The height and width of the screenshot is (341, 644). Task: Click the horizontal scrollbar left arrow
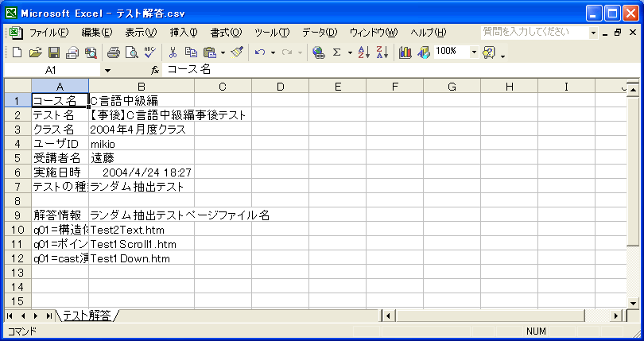click(388, 316)
